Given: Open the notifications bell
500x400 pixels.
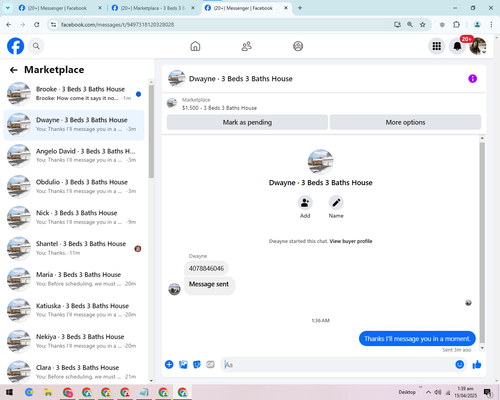Looking at the screenshot, I should coord(457,46).
